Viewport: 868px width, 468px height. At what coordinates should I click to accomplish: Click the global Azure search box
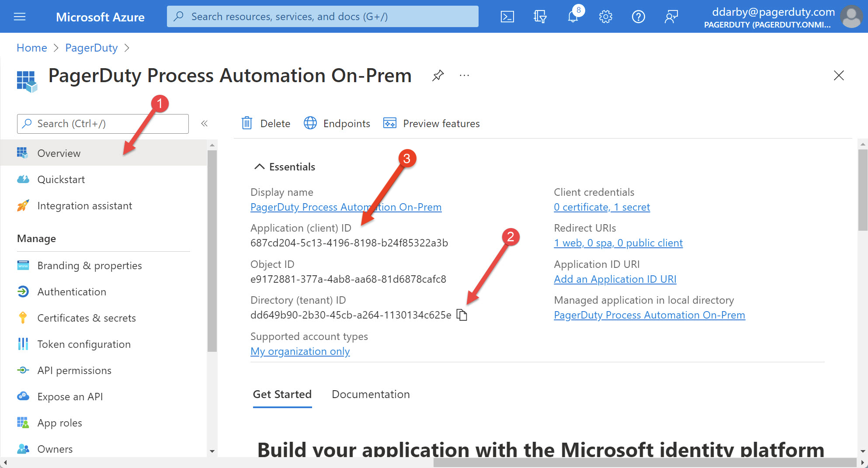pyautogui.click(x=323, y=17)
